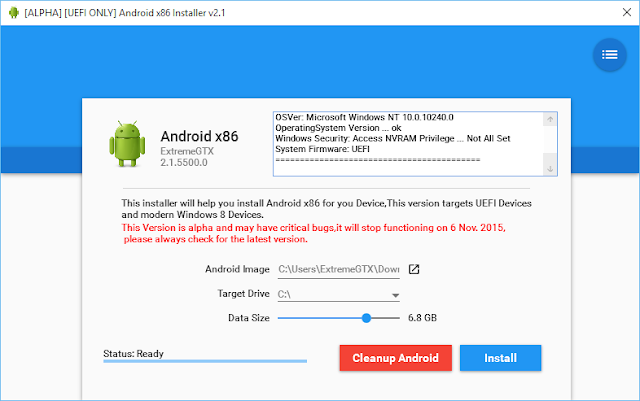Click the Android x86 heading

(199, 136)
